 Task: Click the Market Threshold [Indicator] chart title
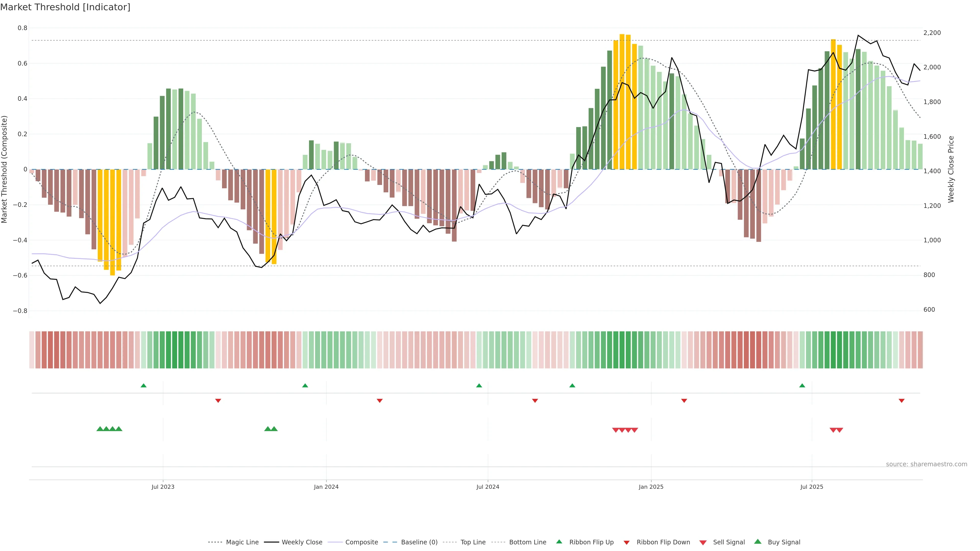click(x=65, y=7)
